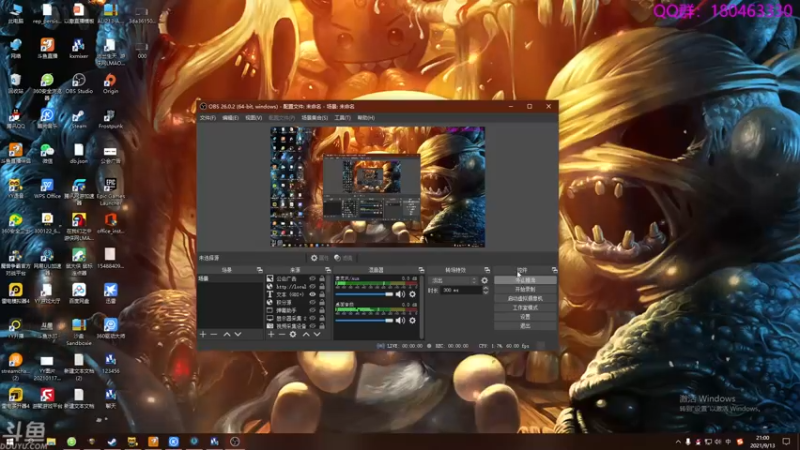Viewport: 800px width, 450px height.
Task: Mute the 麦克风/Aux speaker icon
Action: [x=400, y=294]
